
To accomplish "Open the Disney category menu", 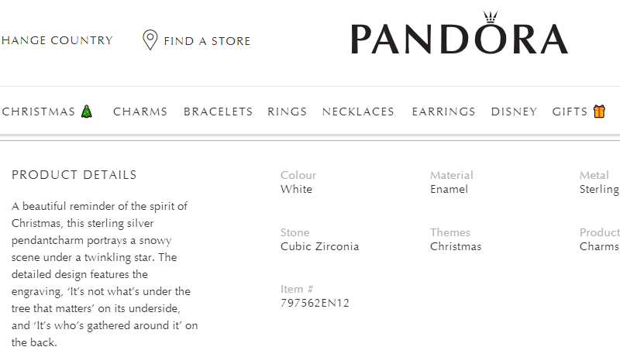I will pyautogui.click(x=514, y=112).
